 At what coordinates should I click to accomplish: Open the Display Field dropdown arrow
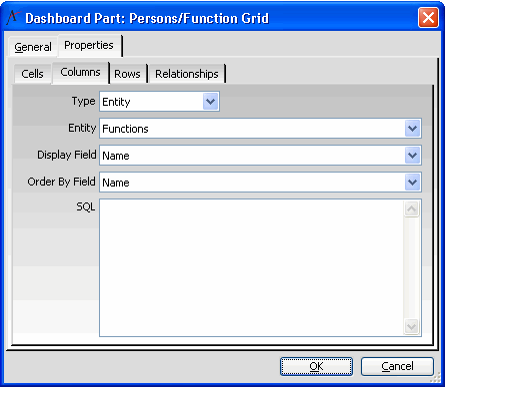click(x=412, y=155)
